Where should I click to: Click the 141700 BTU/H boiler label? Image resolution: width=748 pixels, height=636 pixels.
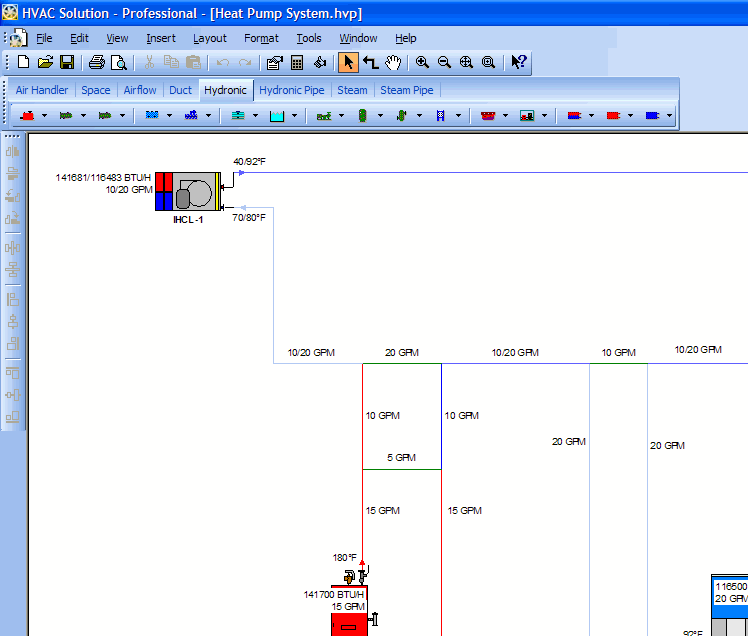pos(334,594)
